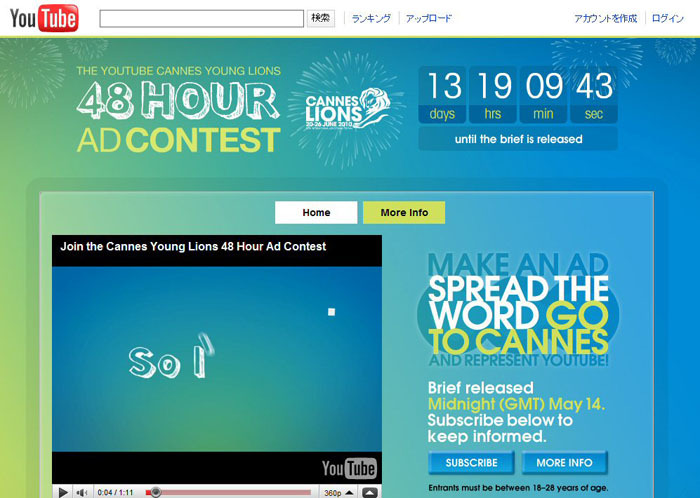
Task: Open the ランキング link
Action: [371, 18]
